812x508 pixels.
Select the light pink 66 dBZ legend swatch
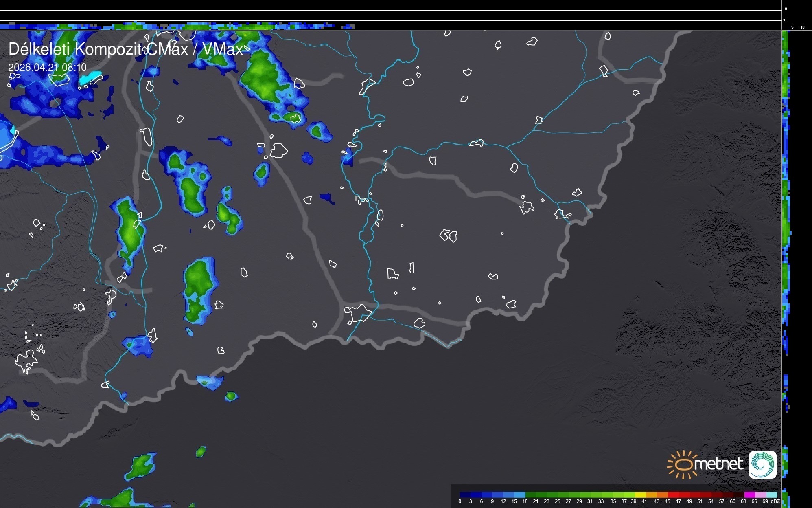(x=761, y=495)
